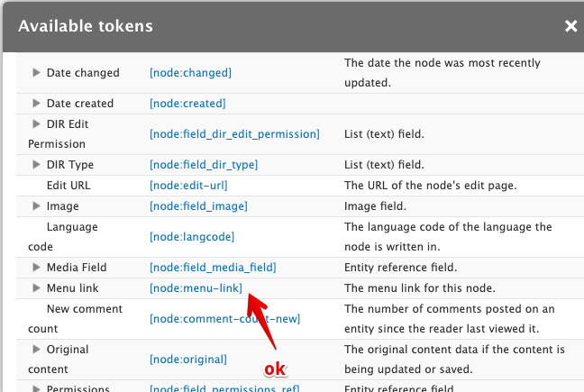584x392 pixels.
Task: Click the [node:field_media_field] token
Action: tap(213, 268)
